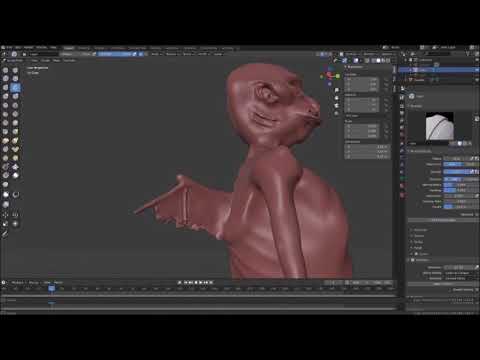Select the Mesh Filter tool
This screenshot has height=360, width=480.
point(6,205)
